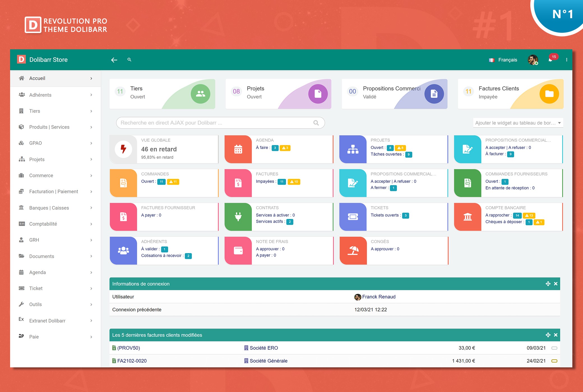Click the back arrow in header
The width and height of the screenshot is (583, 392).
[x=114, y=60]
